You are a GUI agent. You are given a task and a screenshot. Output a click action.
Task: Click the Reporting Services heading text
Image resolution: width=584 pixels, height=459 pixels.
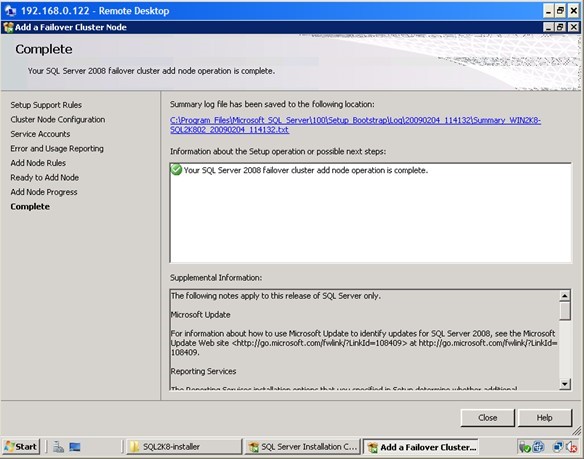coord(203,371)
